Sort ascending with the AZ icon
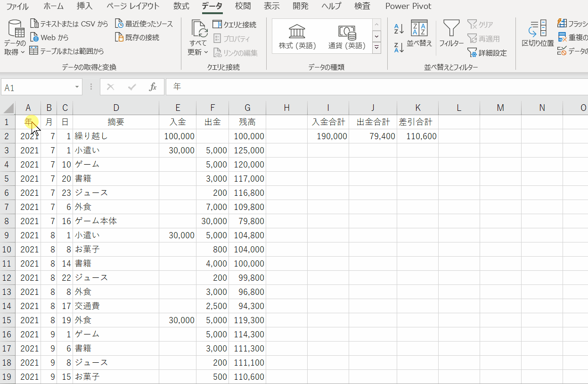 tap(398, 28)
